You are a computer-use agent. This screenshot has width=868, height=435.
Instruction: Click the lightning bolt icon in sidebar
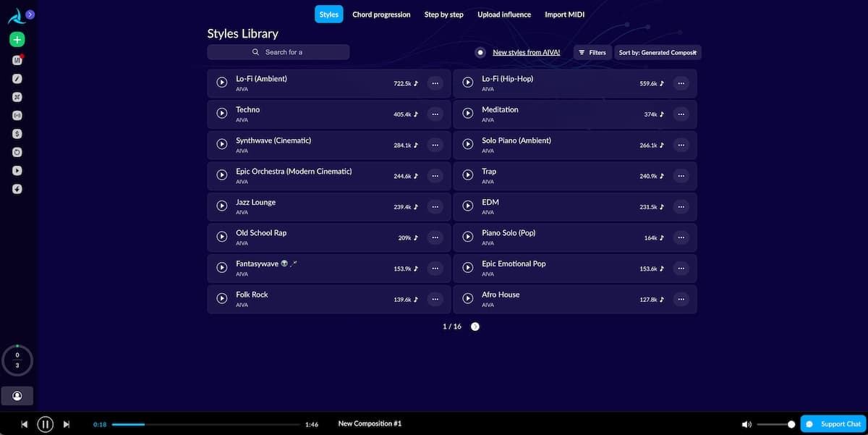click(x=17, y=189)
